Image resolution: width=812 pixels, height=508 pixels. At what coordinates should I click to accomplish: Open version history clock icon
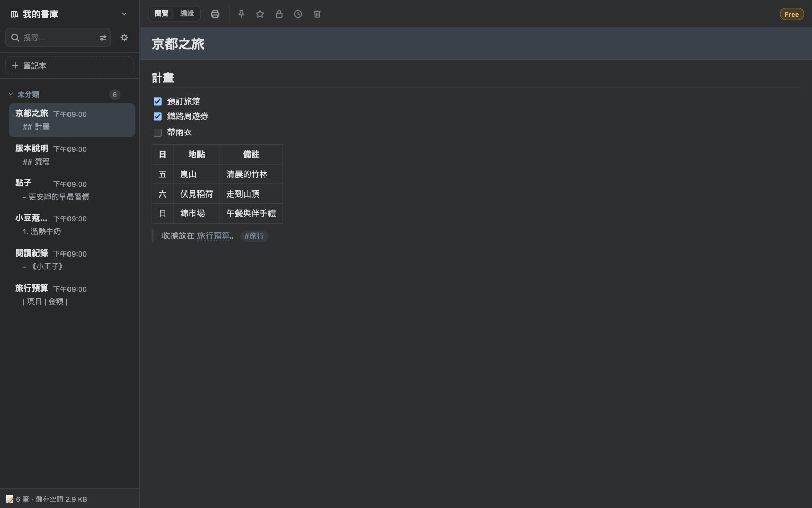tap(298, 14)
